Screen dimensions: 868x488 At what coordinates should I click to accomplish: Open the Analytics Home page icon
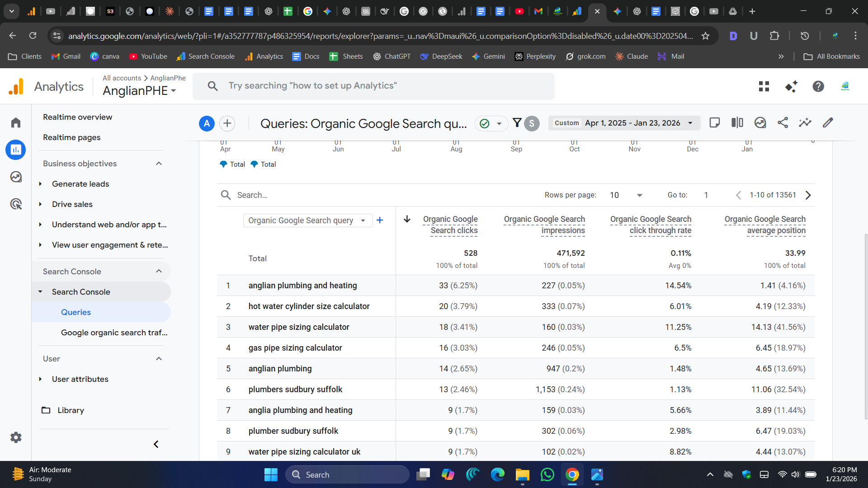pos(16,122)
